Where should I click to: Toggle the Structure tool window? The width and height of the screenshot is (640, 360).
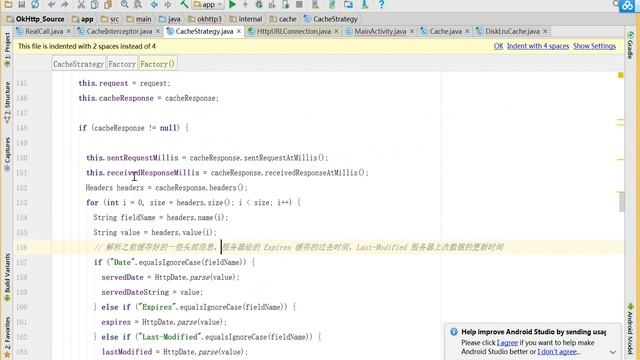7,102
